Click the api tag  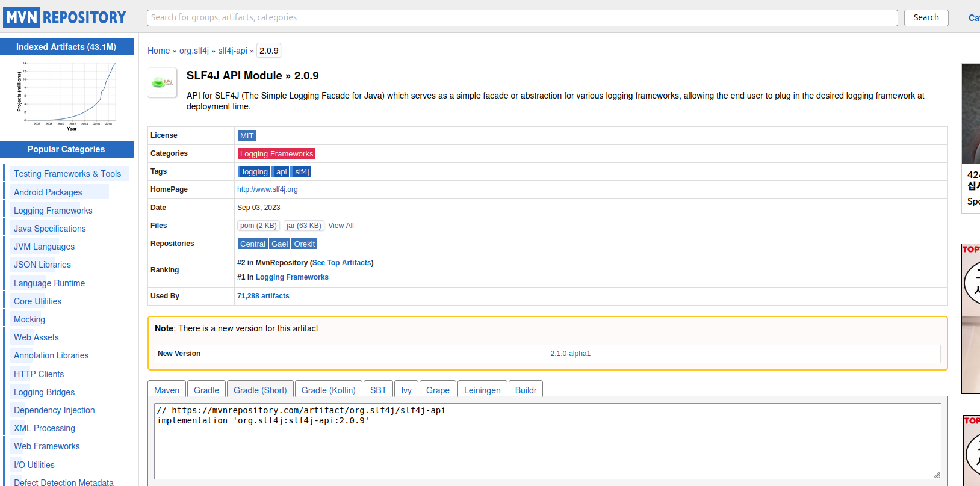281,172
